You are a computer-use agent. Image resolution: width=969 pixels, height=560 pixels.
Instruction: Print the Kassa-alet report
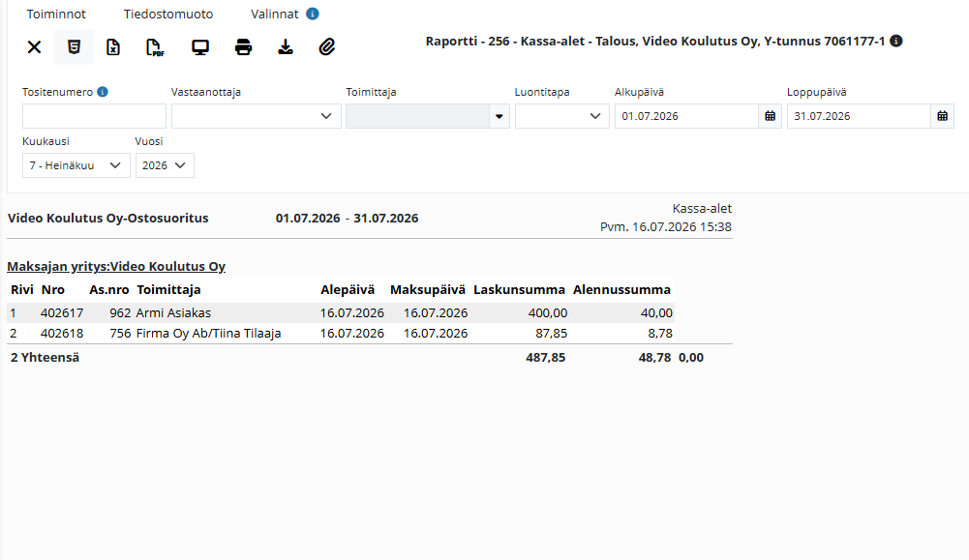point(244,47)
